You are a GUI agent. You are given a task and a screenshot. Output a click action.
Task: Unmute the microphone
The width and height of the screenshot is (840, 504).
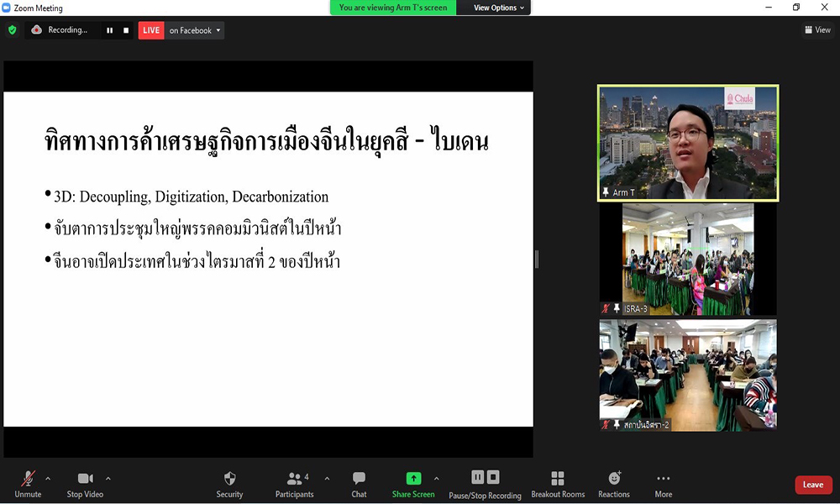pos(28,483)
